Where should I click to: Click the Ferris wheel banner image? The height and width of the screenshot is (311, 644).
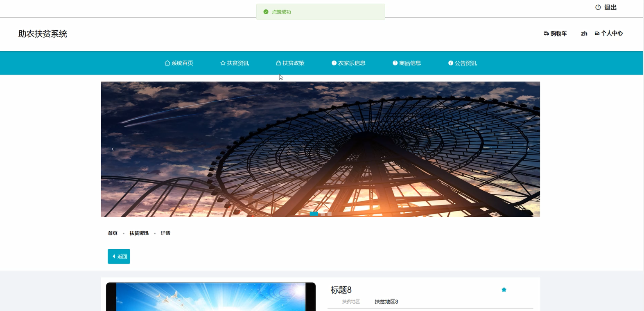coord(321,149)
